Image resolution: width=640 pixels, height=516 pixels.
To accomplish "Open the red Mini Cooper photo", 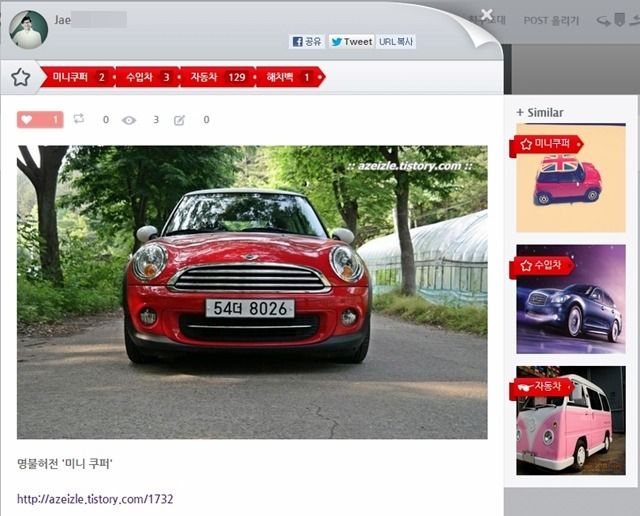I will coord(252,292).
